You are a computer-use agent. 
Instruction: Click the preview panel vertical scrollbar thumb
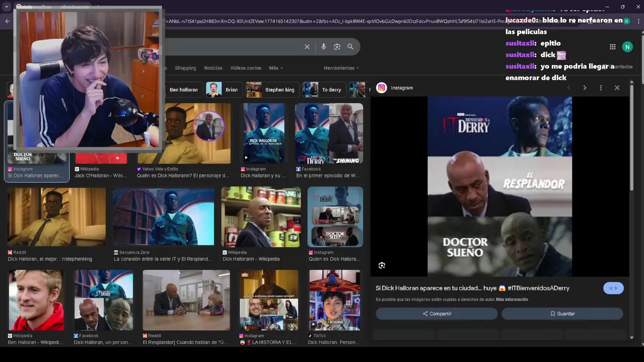[632, 138]
